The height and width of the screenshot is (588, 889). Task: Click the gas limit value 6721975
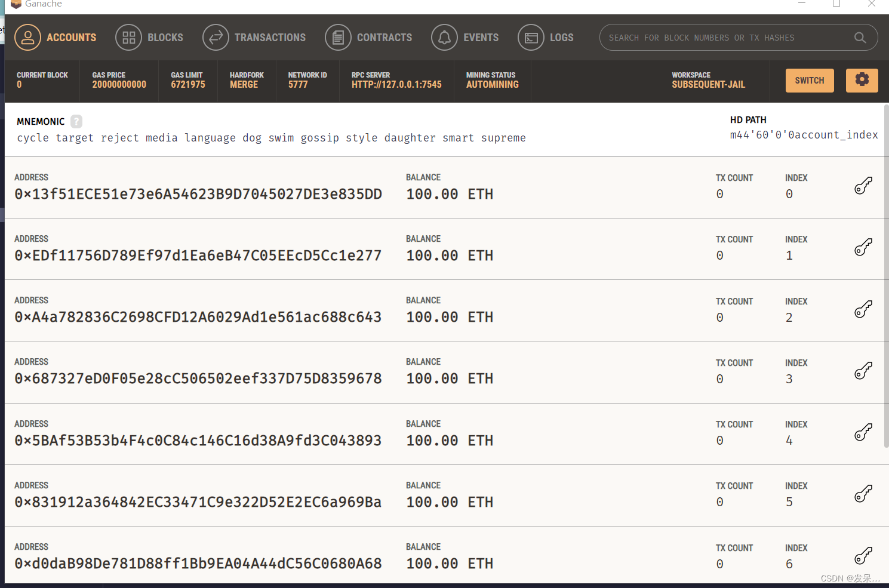point(188,85)
